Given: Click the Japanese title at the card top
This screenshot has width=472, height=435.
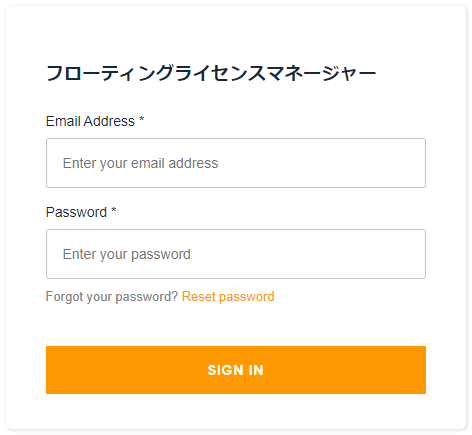Looking at the screenshot, I should (x=211, y=73).
